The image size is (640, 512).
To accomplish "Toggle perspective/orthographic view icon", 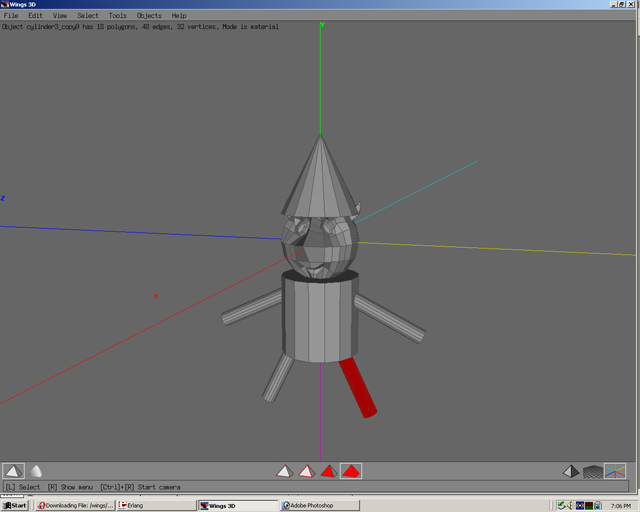I will coord(571,472).
